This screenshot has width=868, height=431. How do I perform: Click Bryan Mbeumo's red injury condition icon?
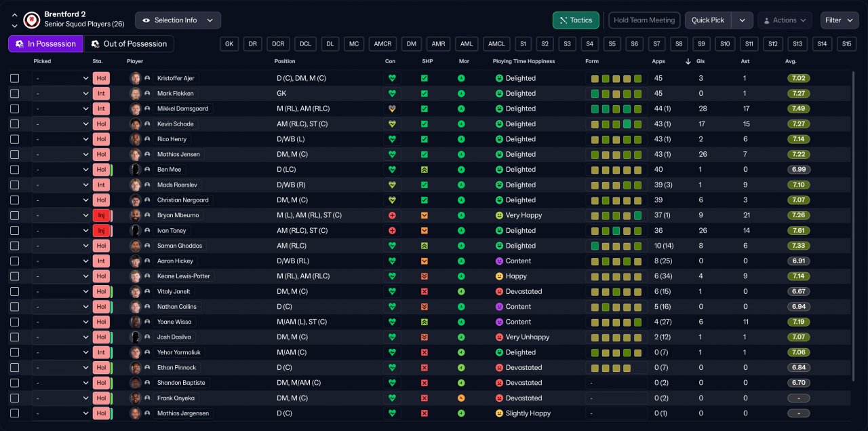tap(391, 215)
